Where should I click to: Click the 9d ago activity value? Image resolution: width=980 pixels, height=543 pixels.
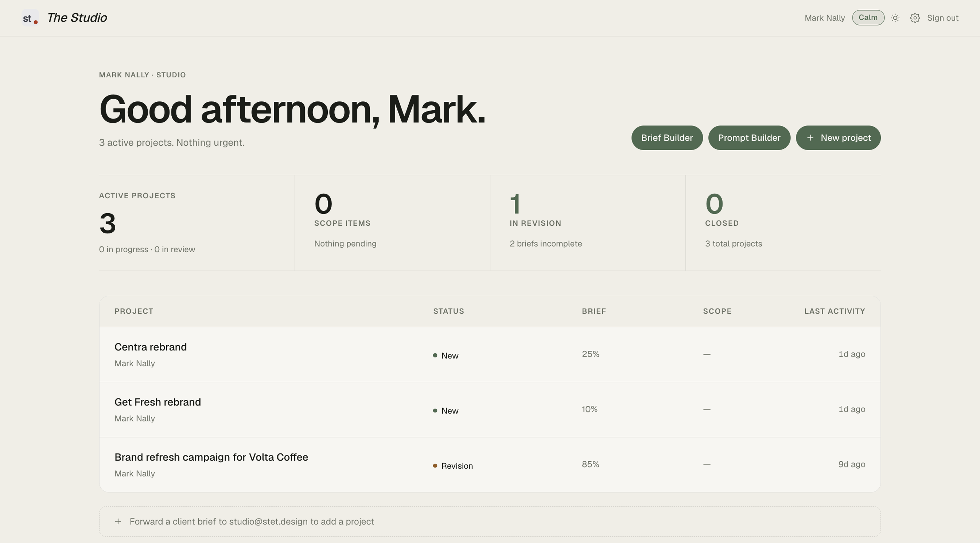(852, 464)
